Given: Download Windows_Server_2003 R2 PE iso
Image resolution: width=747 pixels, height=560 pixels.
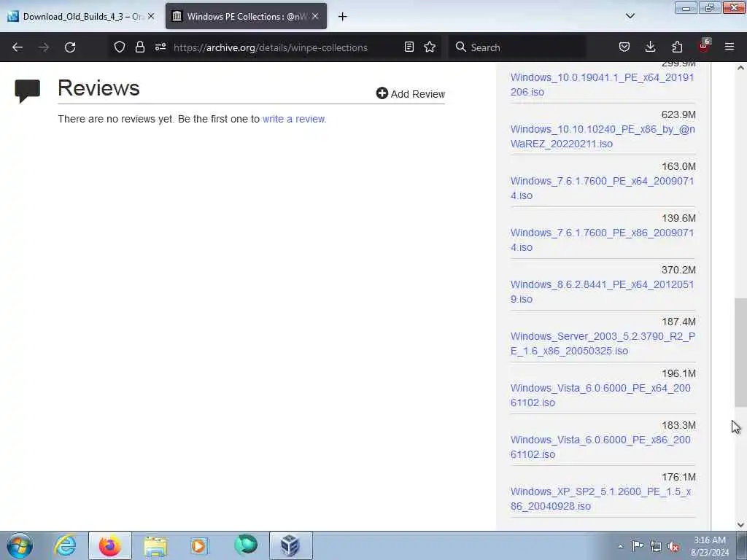Looking at the screenshot, I should (603, 343).
